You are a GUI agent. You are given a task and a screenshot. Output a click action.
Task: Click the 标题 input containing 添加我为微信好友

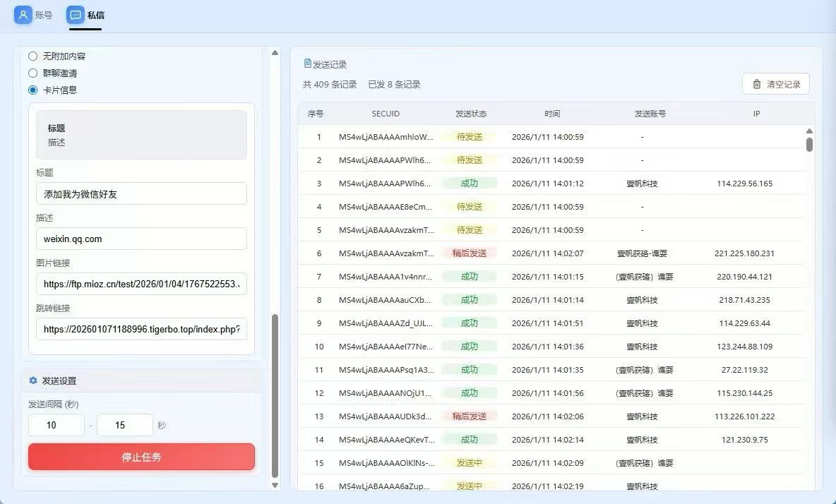(x=141, y=193)
